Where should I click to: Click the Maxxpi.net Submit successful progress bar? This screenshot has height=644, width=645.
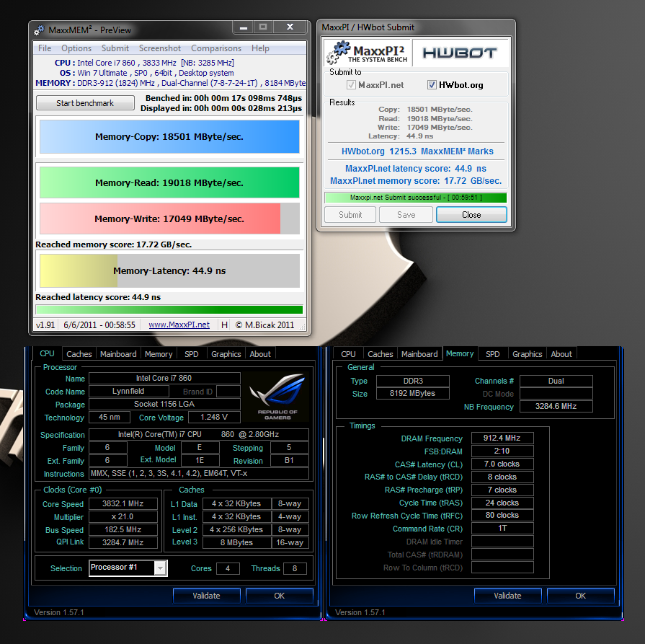coord(415,198)
